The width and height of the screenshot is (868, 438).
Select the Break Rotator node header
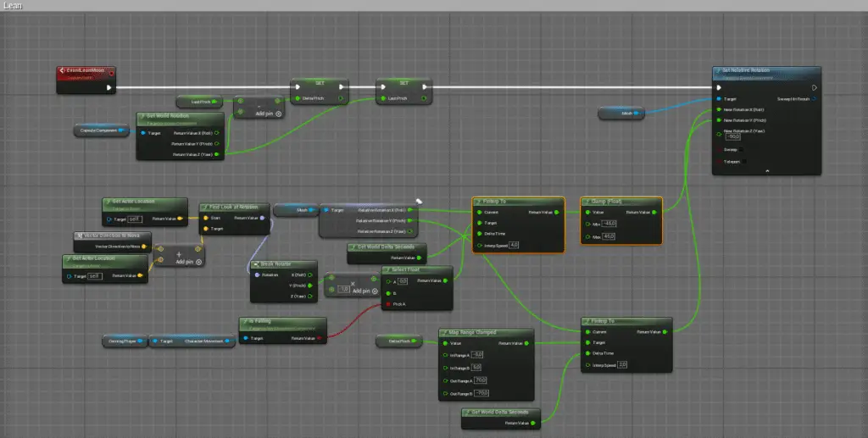tap(281, 264)
